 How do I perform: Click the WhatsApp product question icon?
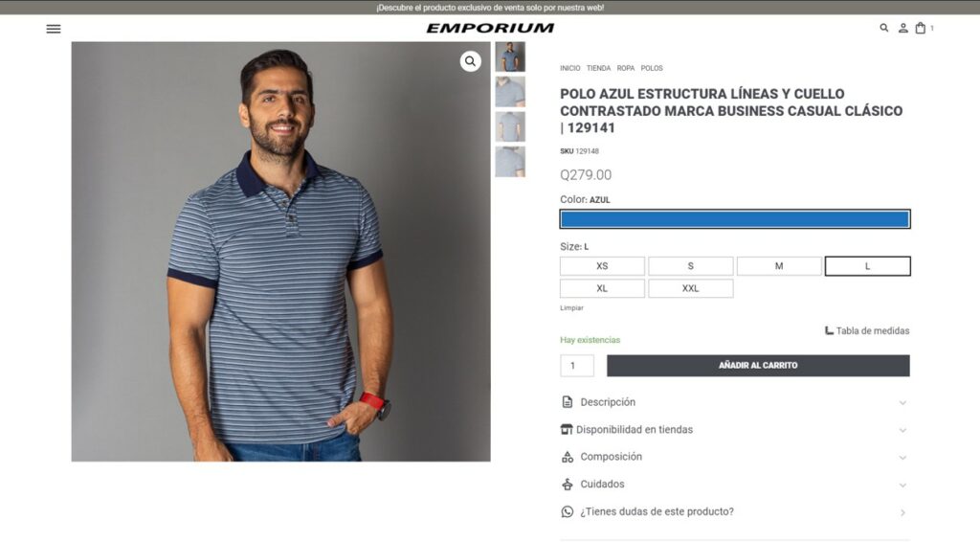[567, 511]
